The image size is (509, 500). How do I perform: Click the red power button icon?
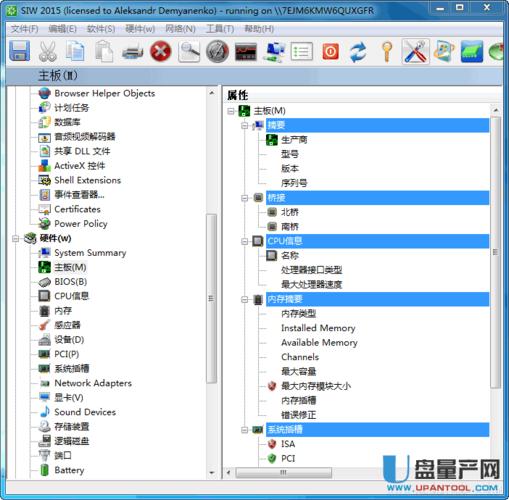[330, 52]
